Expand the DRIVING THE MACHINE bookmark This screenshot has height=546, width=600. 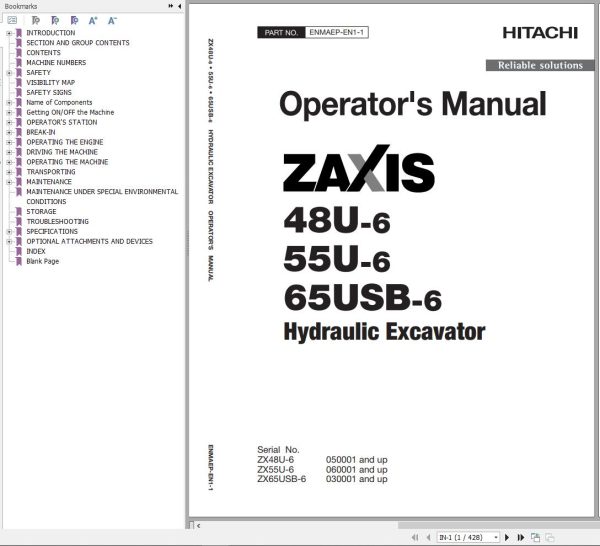[x=9, y=153]
